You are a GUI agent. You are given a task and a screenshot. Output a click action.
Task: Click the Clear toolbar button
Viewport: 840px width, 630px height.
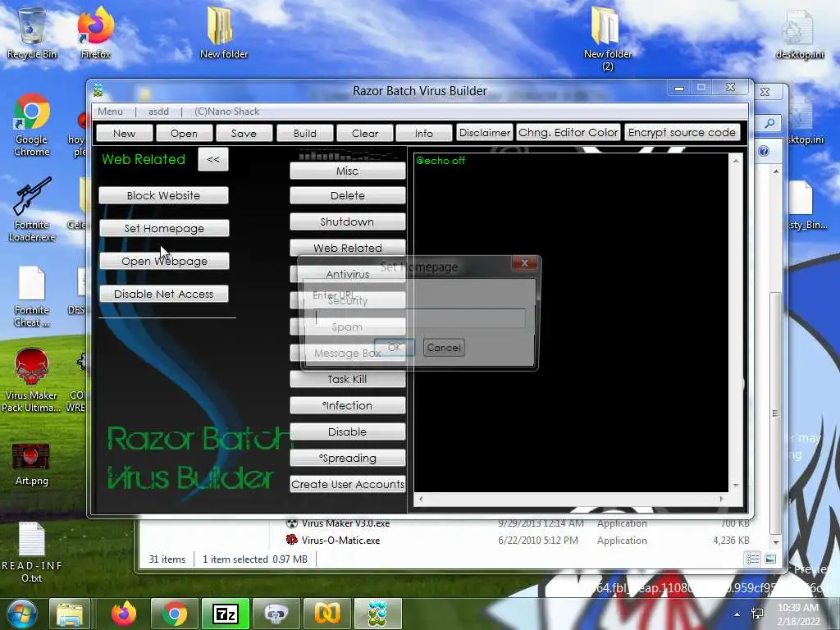pos(365,134)
